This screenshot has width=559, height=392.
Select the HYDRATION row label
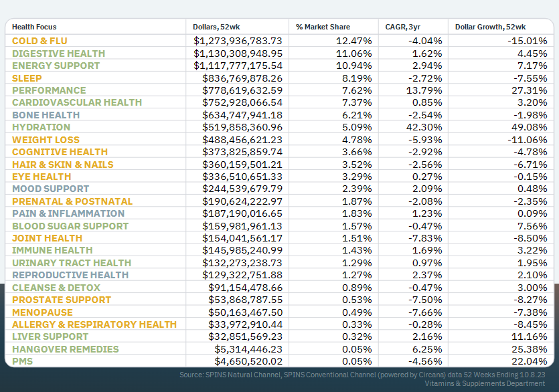pos(41,127)
